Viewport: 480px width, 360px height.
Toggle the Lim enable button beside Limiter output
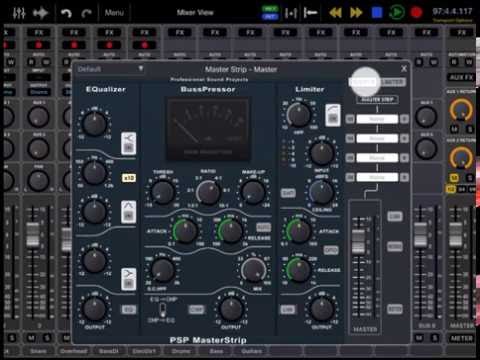pyautogui.click(x=288, y=310)
